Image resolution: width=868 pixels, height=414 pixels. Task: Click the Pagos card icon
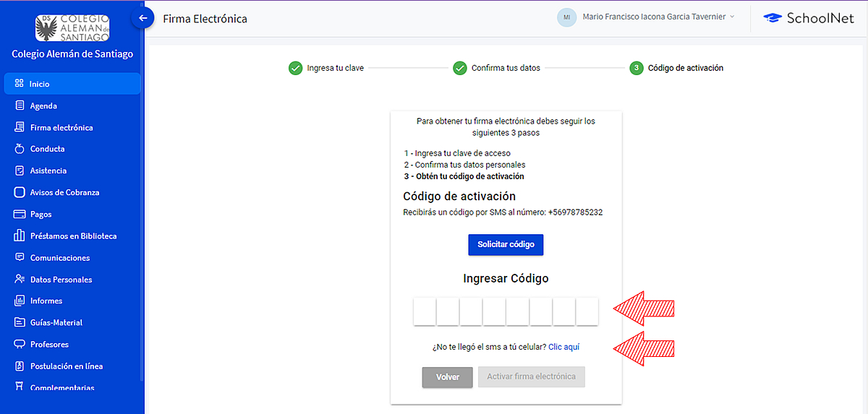tap(20, 214)
